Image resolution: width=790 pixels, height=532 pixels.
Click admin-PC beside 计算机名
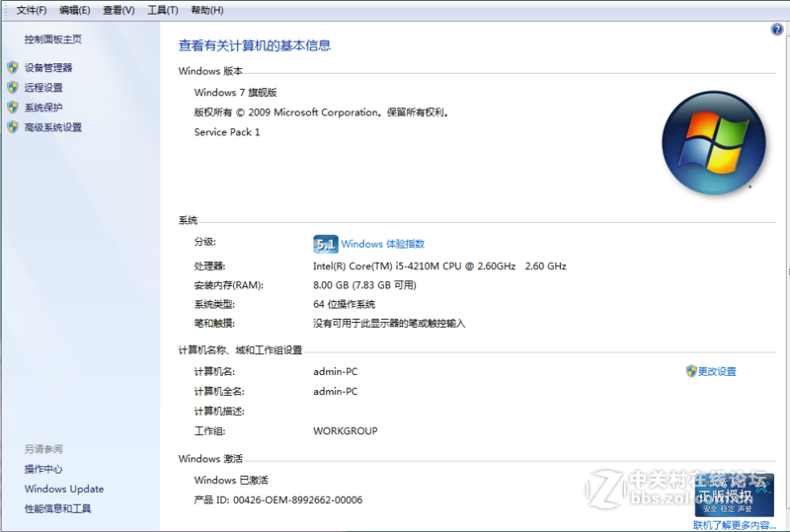[x=336, y=372]
